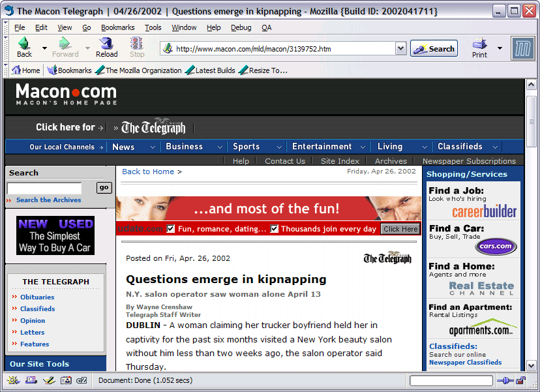Click the New Used car ad thumbnail

point(55,235)
